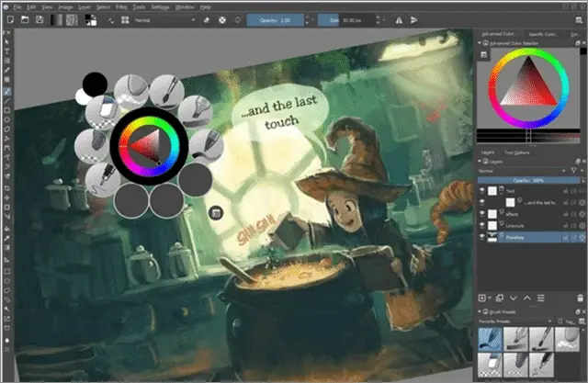Open layer blending mode Normal dropdown
The width and height of the screenshot is (588, 383).
522,171
